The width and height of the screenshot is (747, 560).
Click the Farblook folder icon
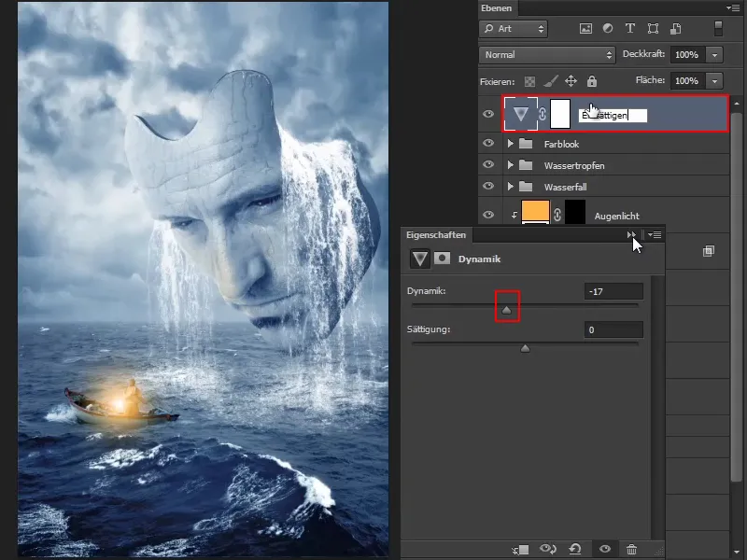point(526,144)
